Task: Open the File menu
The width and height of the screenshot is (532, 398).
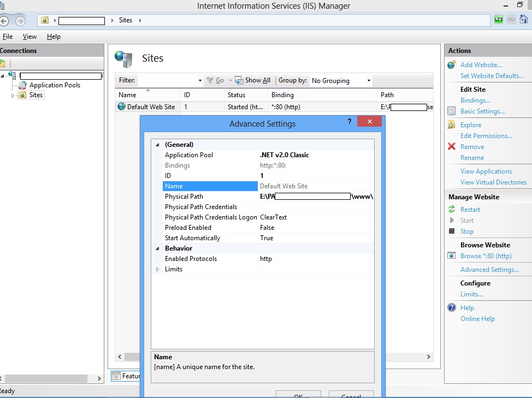Action: click(x=7, y=37)
